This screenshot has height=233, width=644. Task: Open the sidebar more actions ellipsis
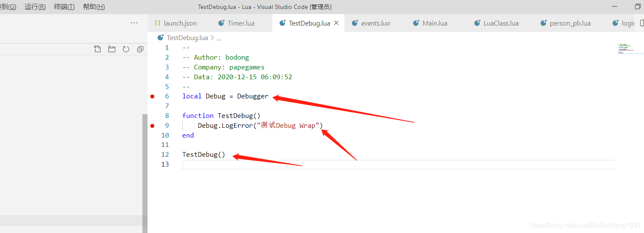point(134,23)
